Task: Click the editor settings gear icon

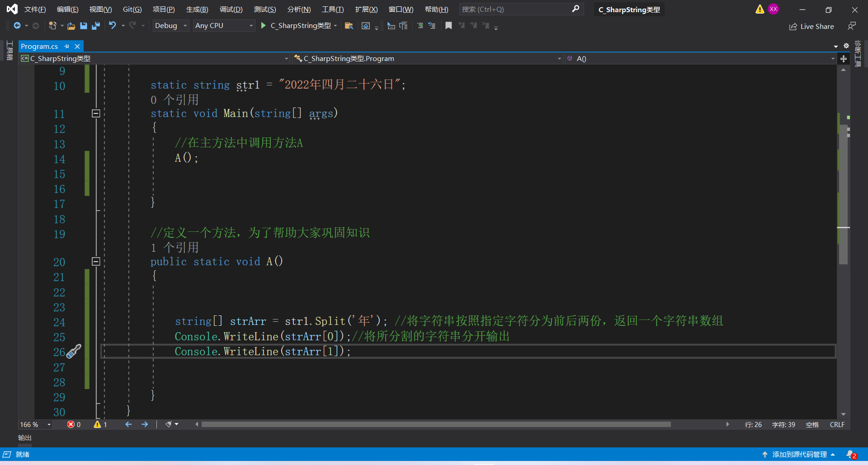Action: pyautogui.click(x=846, y=46)
